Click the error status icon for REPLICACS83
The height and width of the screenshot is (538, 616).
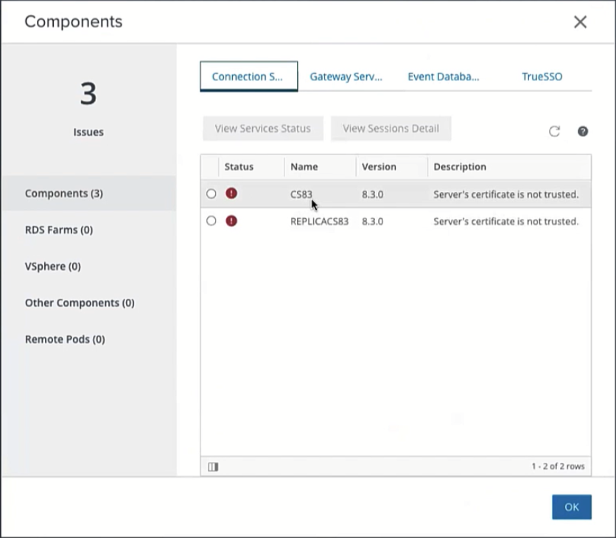[x=231, y=221]
